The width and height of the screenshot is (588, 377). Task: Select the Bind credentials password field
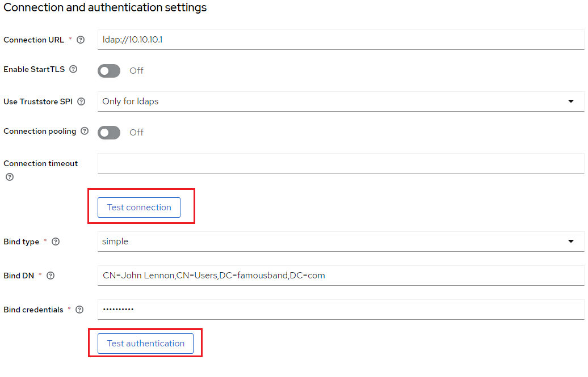point(341,310)
